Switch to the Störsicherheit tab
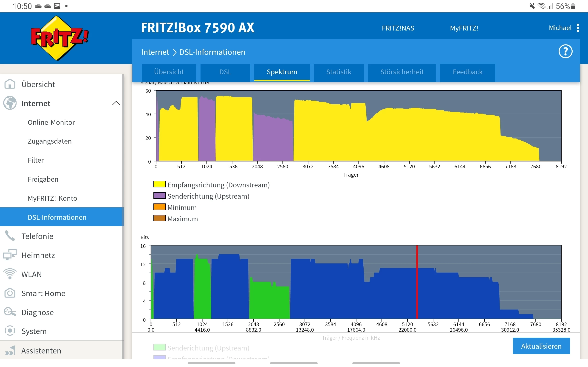588x367 pixels. pos(402,72)
